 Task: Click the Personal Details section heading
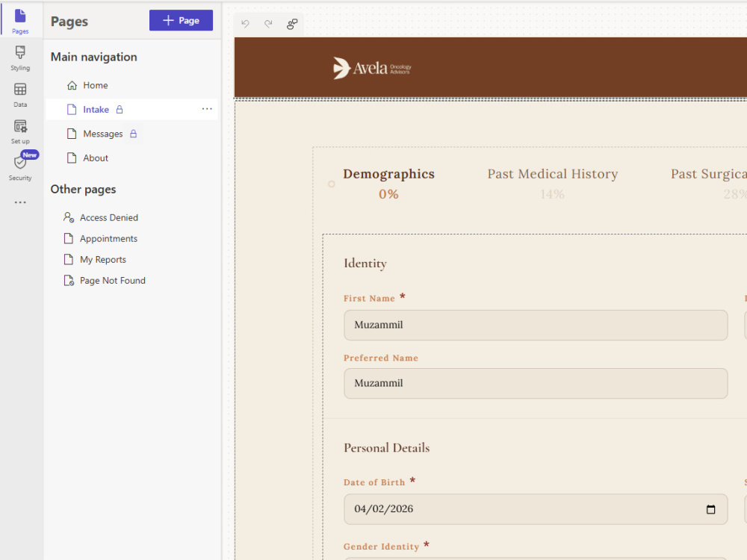pyautogui.click(x=387, y=447)
